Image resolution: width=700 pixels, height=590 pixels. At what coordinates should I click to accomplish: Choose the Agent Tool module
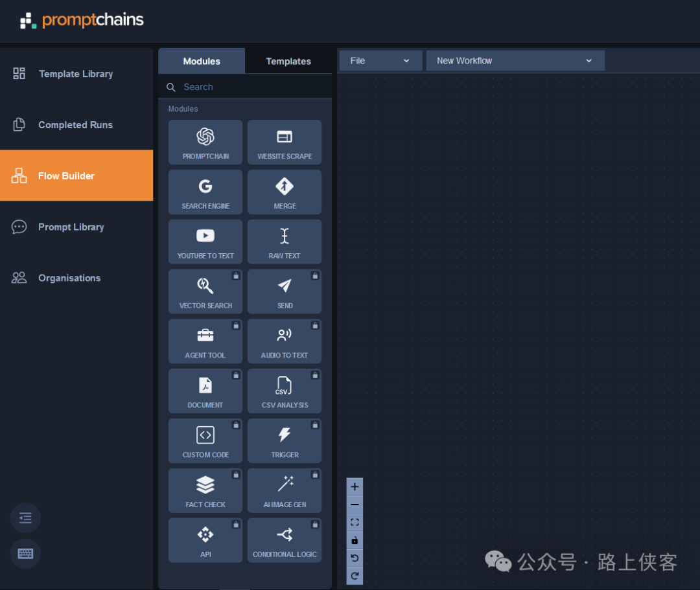pyautogui.click(x=205, y=341)
